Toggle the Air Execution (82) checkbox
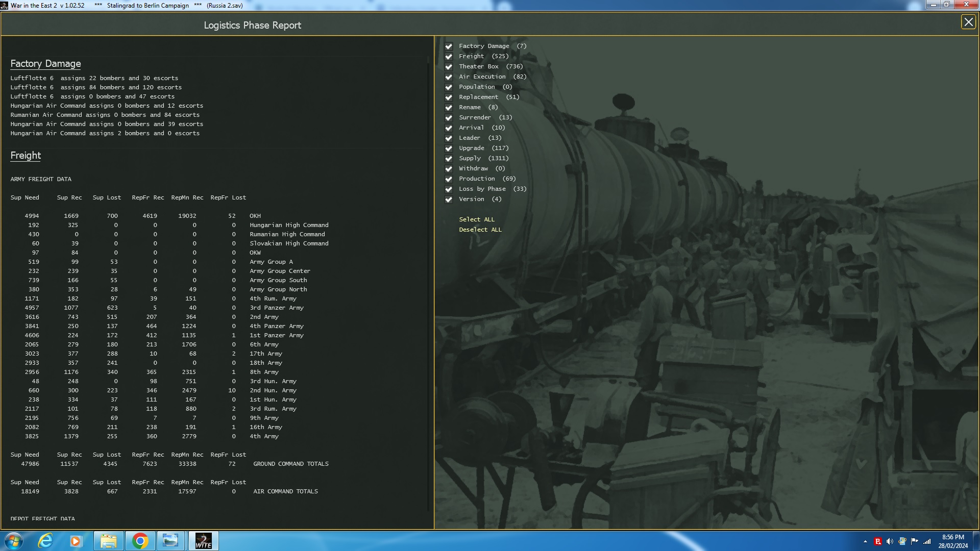Image resolution: width=980 pixels, height=551 pixels. (449, 77)
